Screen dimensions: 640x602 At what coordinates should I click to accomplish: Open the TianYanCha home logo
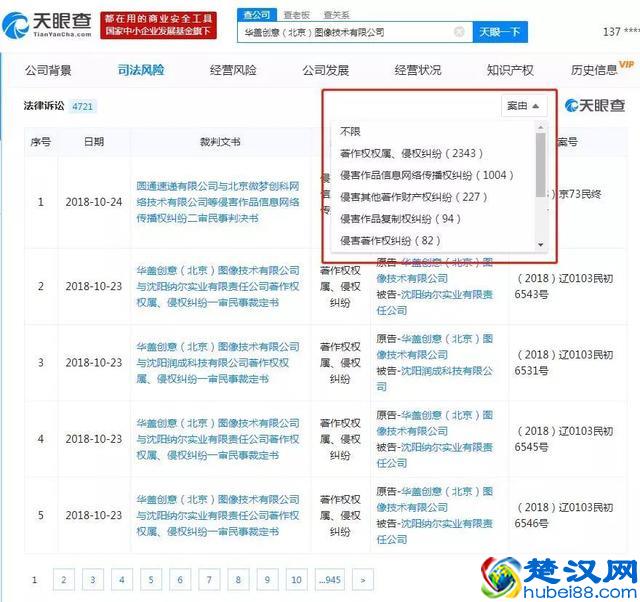tap(47, 24)
